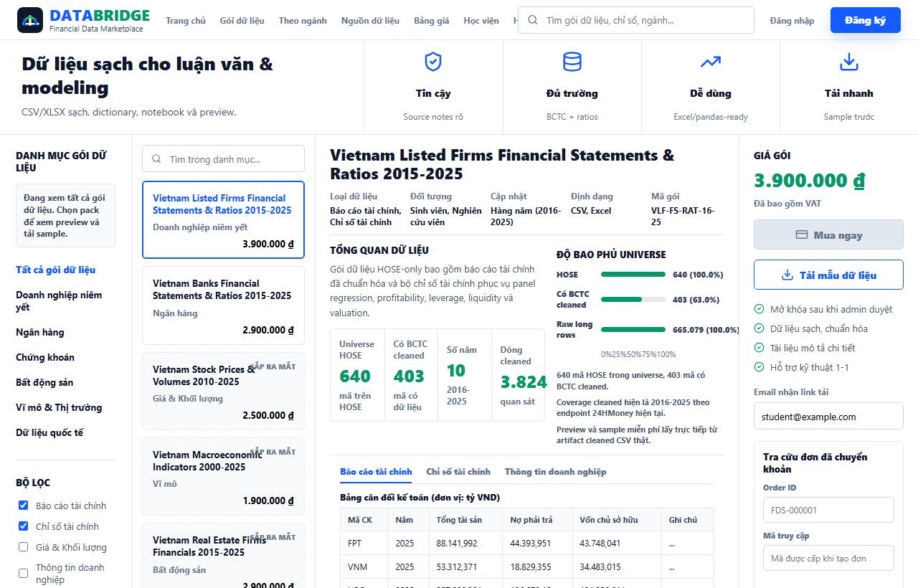918x588 pixels.
Task: Click the shield icon above Tin cậy
Action: click(x=433, y=62)
